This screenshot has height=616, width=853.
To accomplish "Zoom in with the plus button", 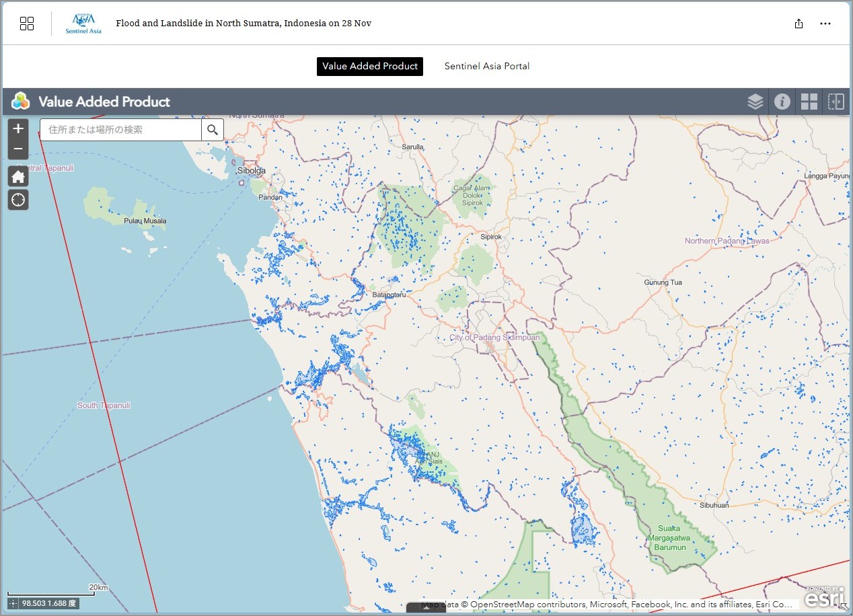I will pyautogui.click(x=18, y=128).
